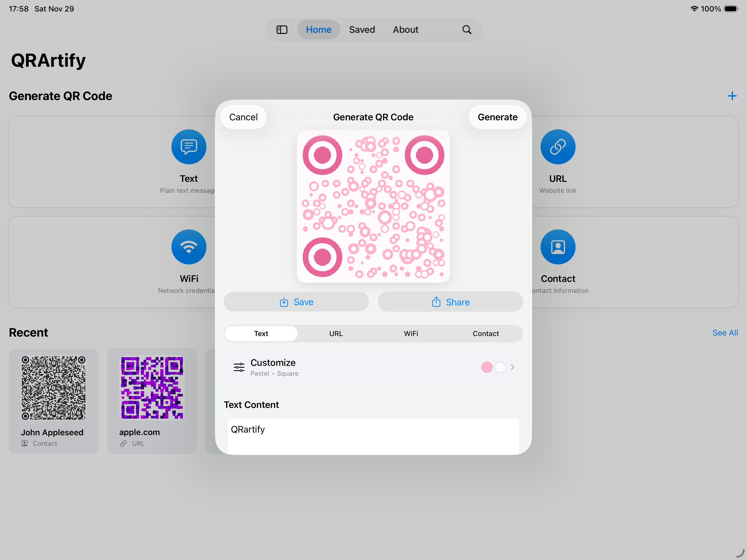747x560 pixels.
Task: Share the generated QR code
Action: [x=450, y=302]
